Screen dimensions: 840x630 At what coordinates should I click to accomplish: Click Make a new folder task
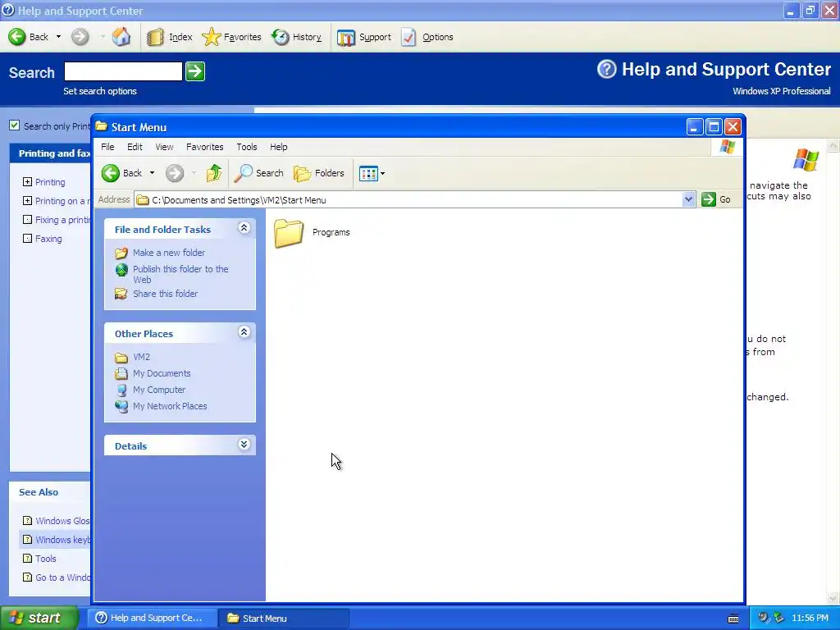(169, 253)
